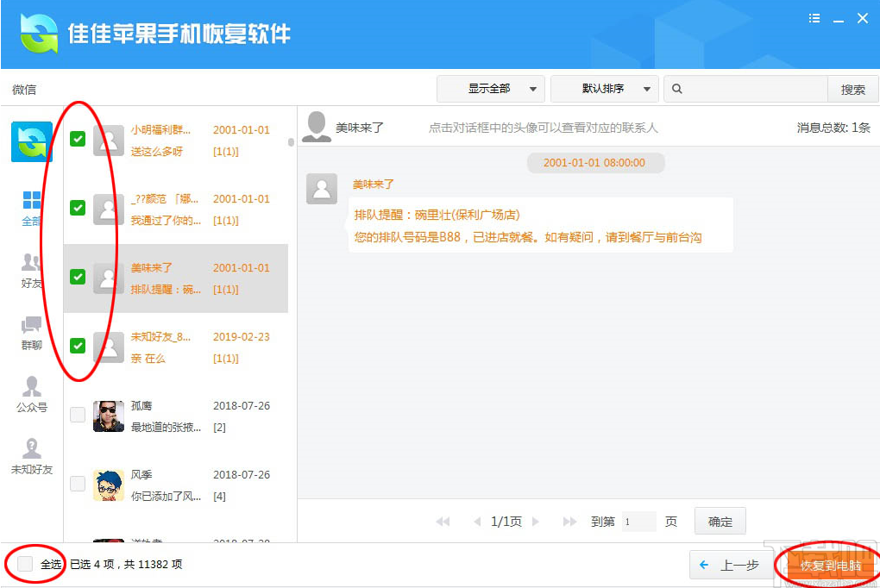Click the 排队提醒 message bubble
880x588 pixels.
click(x=540, y=225)
